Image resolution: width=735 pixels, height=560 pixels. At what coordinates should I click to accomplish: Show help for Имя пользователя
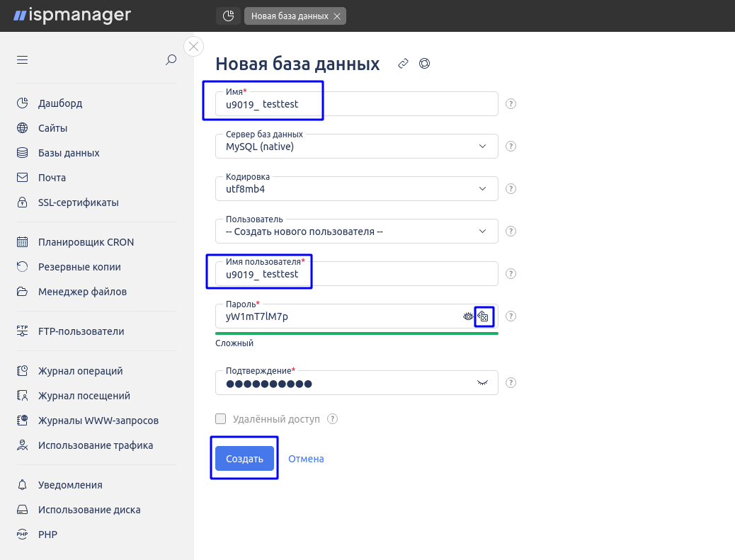click(511, 274)
